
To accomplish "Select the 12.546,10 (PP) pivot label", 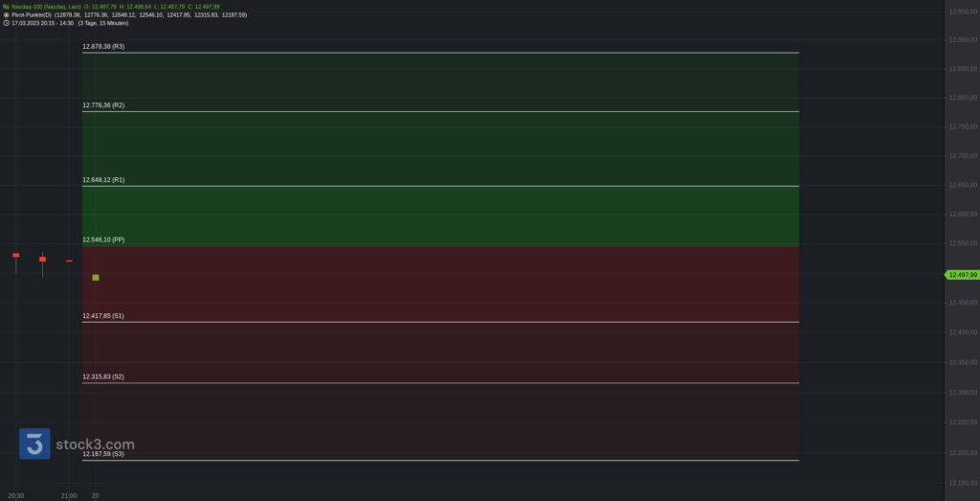I will tap(103, 239).
